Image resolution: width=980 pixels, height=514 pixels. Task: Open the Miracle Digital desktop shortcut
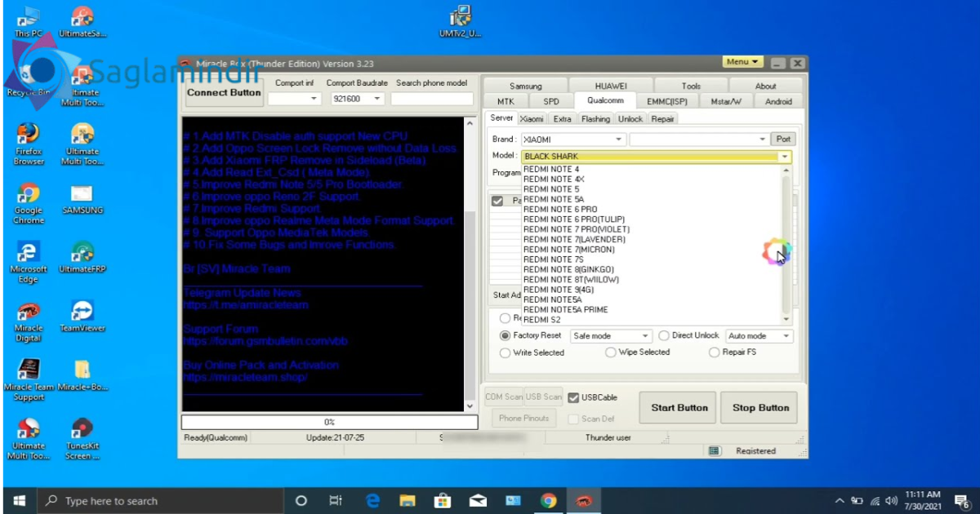tap(29, 322)
